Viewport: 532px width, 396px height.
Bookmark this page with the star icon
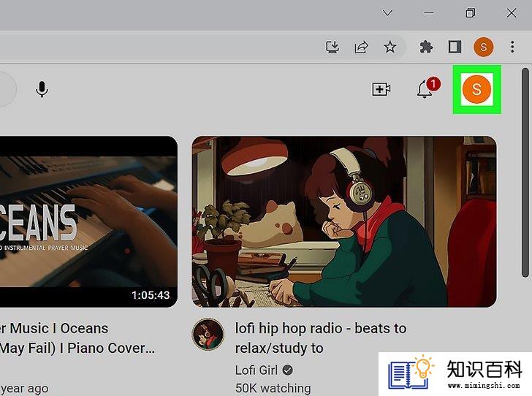tap(389, 47)
